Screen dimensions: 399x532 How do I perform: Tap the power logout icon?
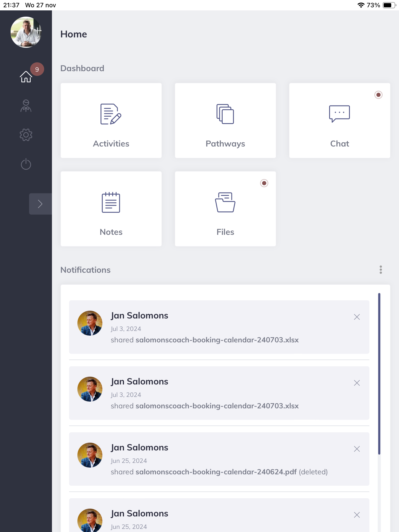pyautogui.click(x=26, y=164)
